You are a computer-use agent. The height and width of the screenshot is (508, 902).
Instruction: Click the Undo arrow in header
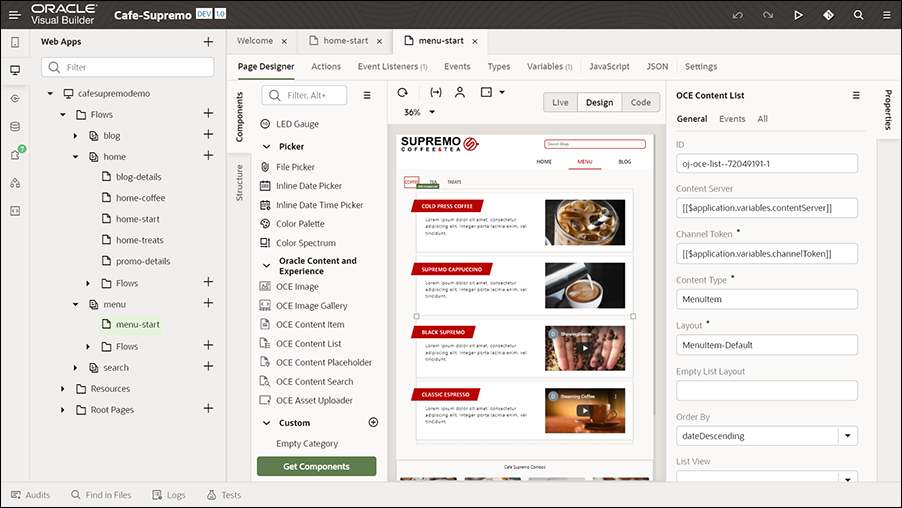pyautogui.click(x=737, y=16)
